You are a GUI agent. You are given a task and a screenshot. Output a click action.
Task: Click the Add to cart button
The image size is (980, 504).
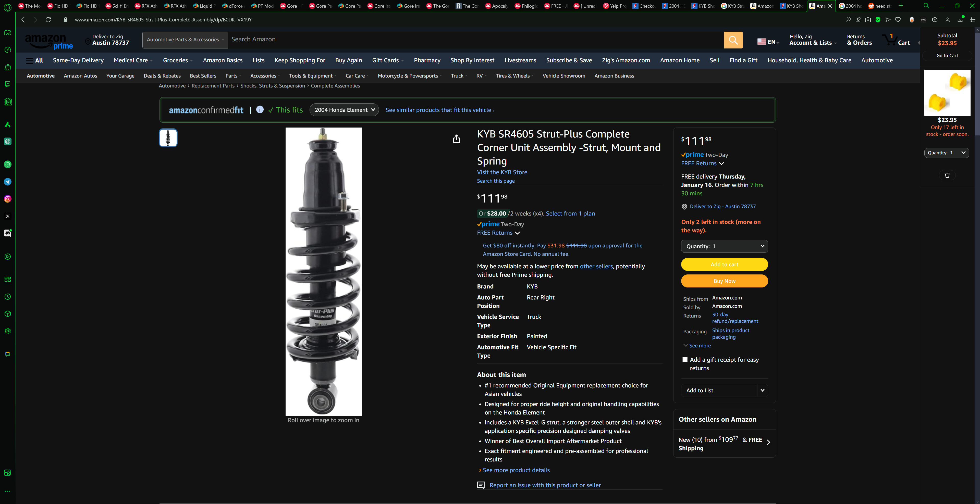click(x=724, y=264)
